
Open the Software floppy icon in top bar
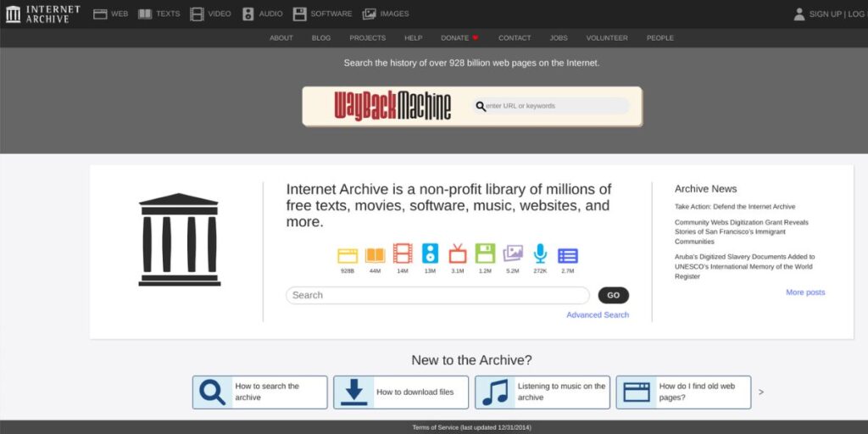[x=299, y=14]
